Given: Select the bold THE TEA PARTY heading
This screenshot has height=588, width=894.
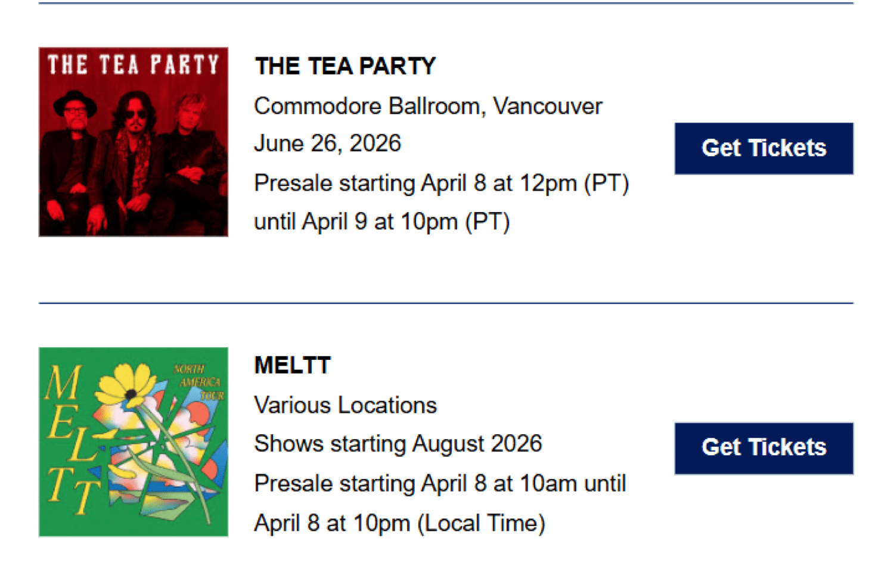Looking at the screenshot, I should (345, 66).
